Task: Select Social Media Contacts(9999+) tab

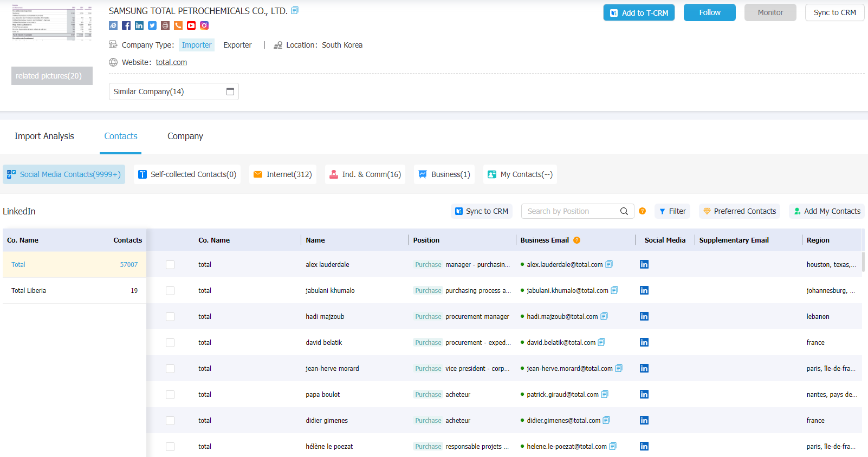Action: [64, 174]
